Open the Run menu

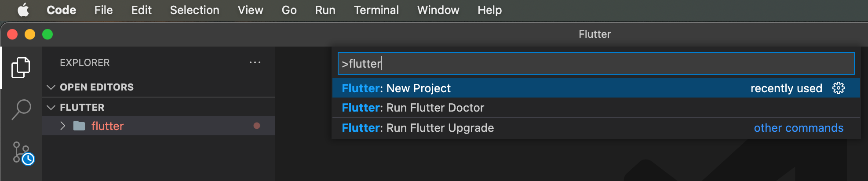(x=325, y=10)
